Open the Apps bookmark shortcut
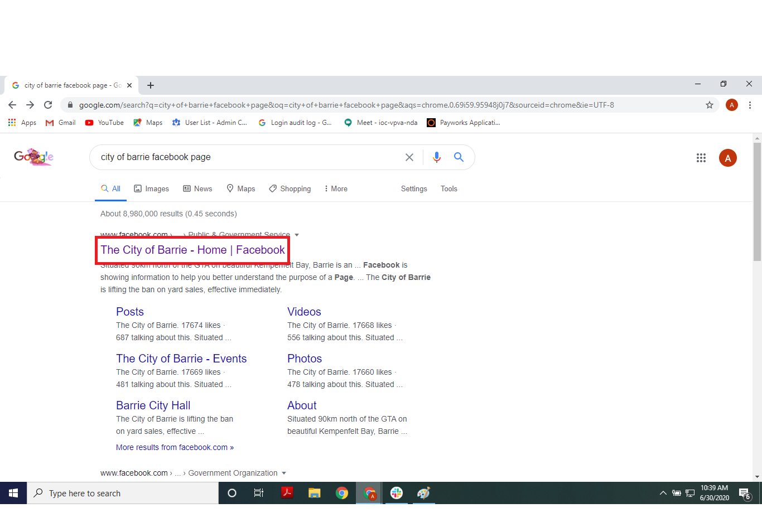This screenshot has width=762, height=532. (x=22, y=123)
